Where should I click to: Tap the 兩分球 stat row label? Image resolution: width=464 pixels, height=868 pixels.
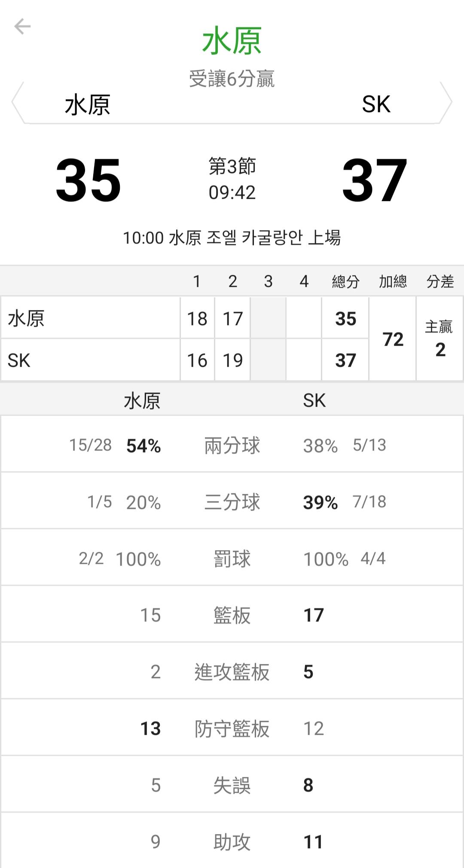tap(232, 445)
